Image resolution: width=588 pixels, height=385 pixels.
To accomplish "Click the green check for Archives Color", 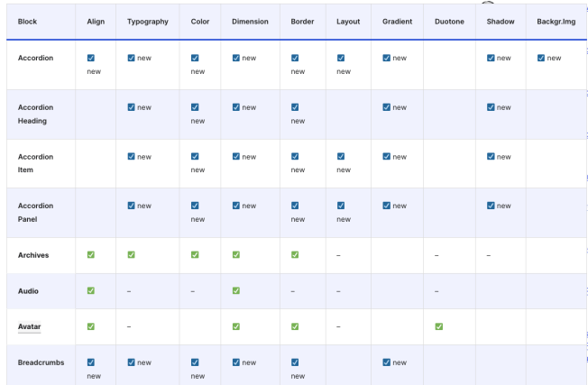I will tap(196, 255).
